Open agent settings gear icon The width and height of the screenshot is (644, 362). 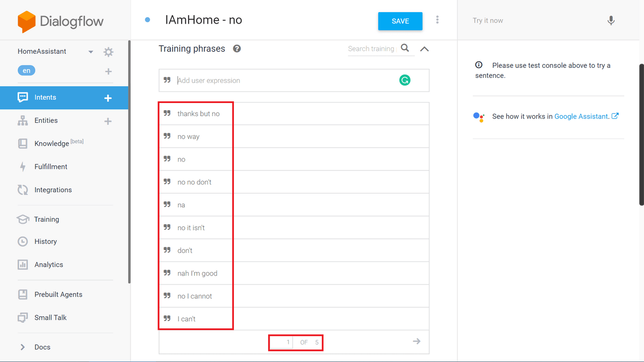108,52
